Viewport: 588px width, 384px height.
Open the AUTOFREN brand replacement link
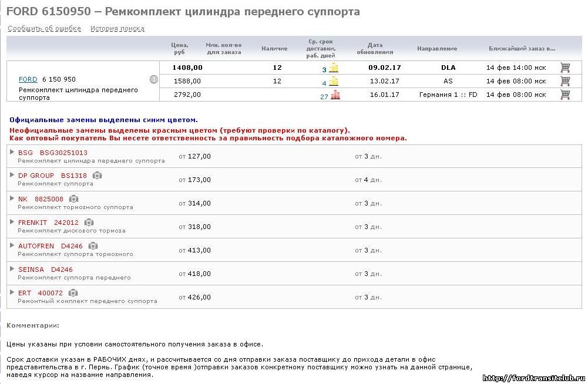(x=36, y=246)
